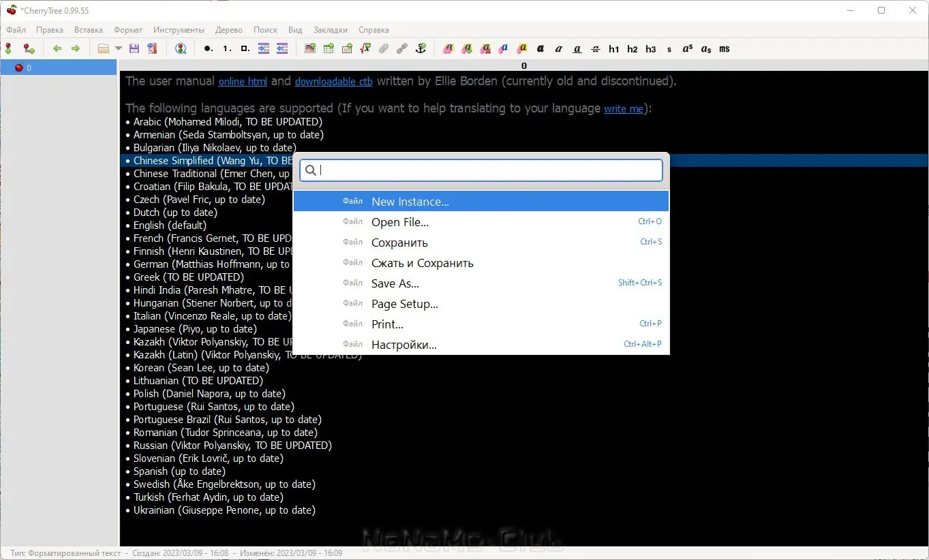
Task: Go forward with the right green arrow
Action: click(x=76, y=49)
